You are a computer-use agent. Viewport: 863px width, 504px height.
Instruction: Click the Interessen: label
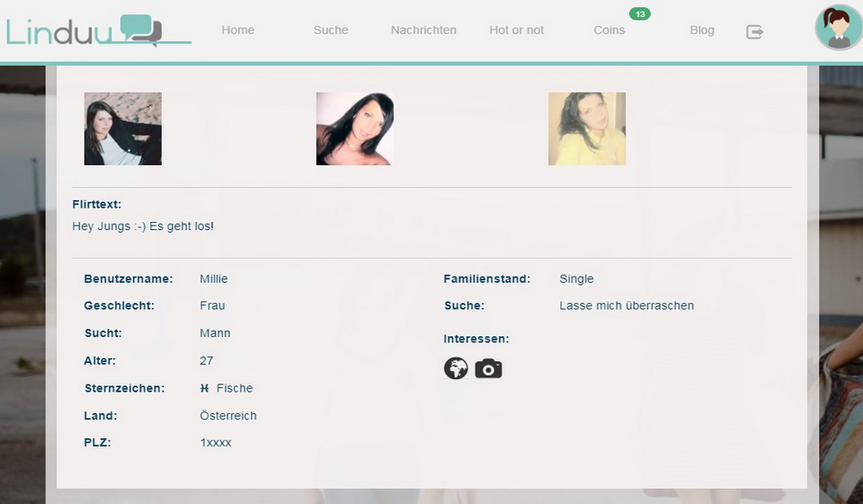click(476, 339)
